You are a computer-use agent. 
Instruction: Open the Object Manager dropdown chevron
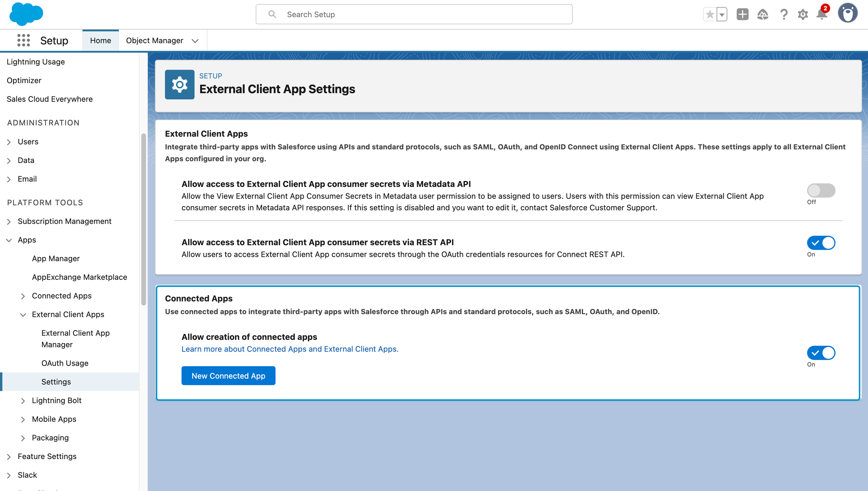point(195,41)
